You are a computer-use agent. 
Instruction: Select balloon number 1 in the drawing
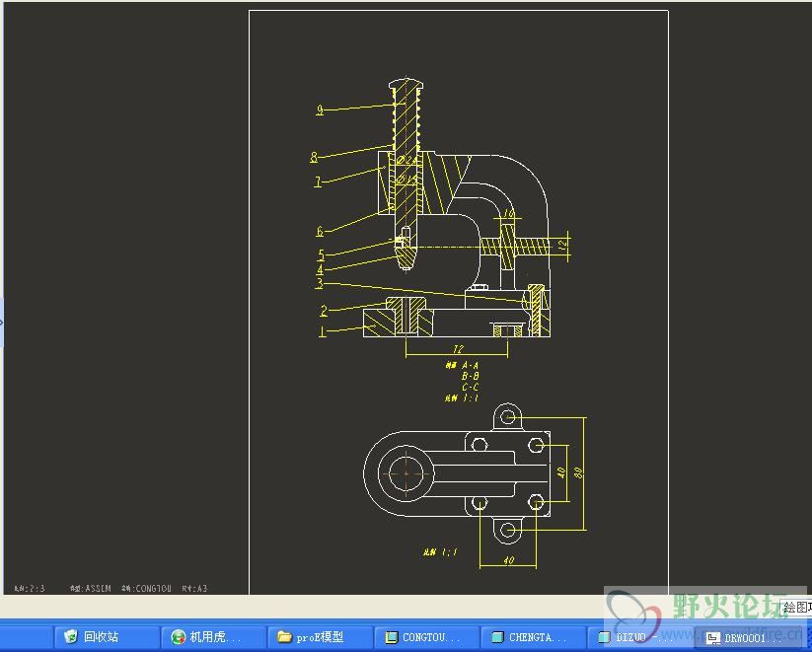pos(322,331)
